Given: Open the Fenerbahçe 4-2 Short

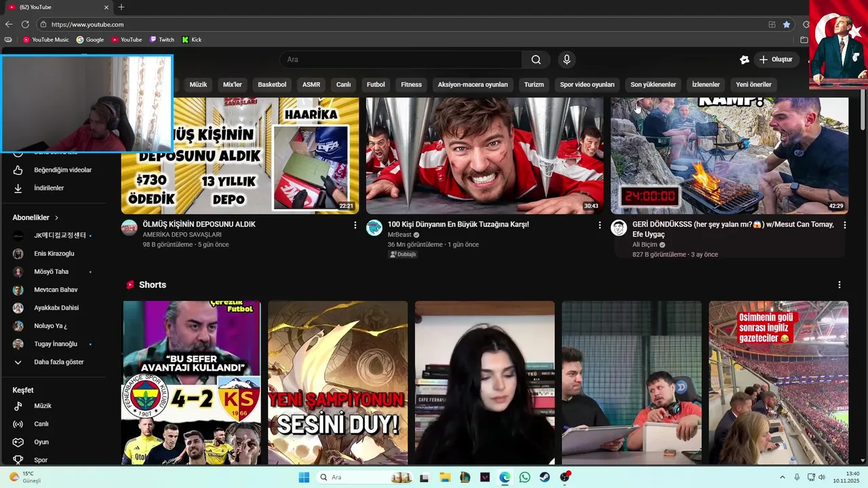Looking at the screenshot, I should 192,382.
